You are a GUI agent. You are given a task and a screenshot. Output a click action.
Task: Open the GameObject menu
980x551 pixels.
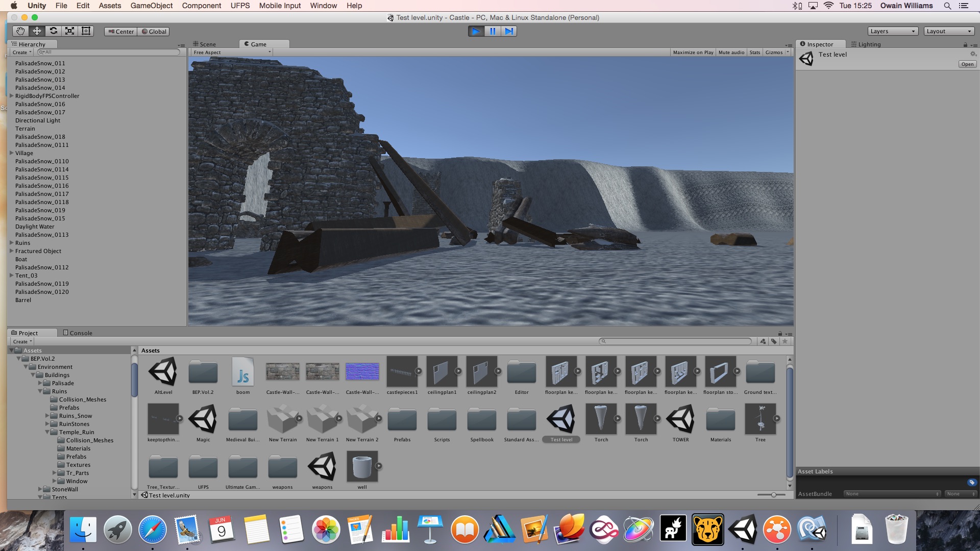click(x=151, y=6)
